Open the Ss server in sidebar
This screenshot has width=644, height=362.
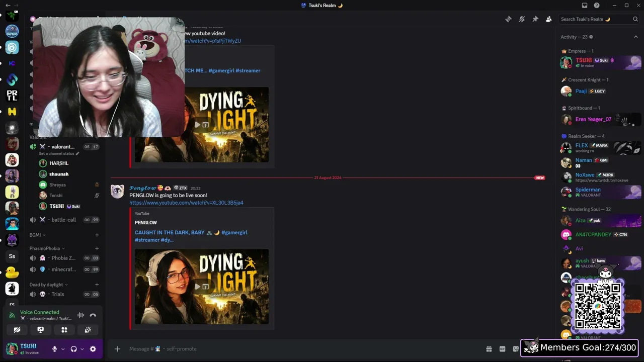(x=12, y=256)
